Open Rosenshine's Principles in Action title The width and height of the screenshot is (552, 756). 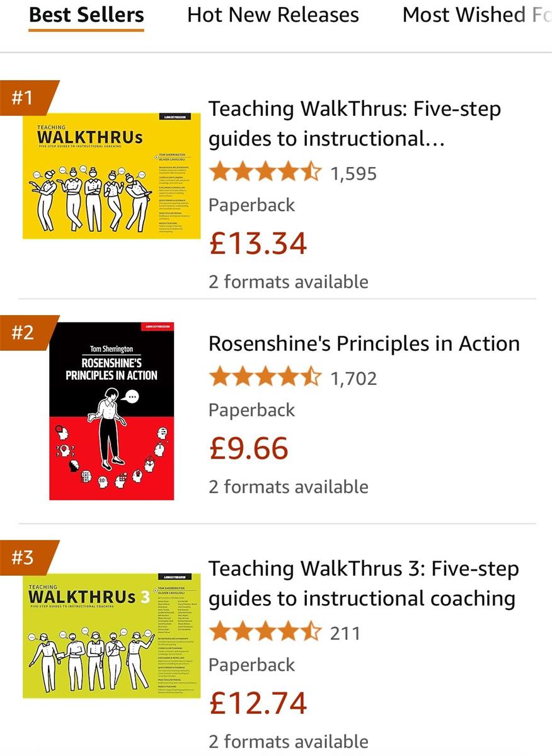click(x=364, y=343)
